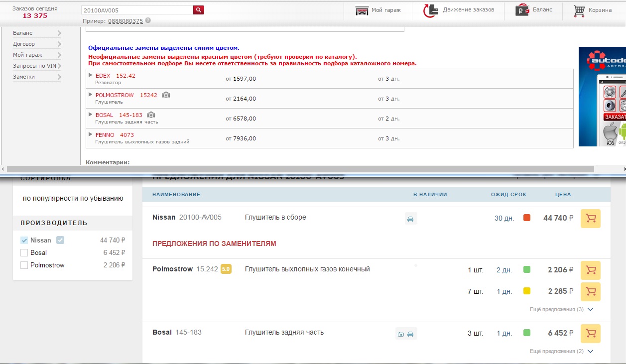Expand the FENNO 4073 row

[x=91, y=134]
